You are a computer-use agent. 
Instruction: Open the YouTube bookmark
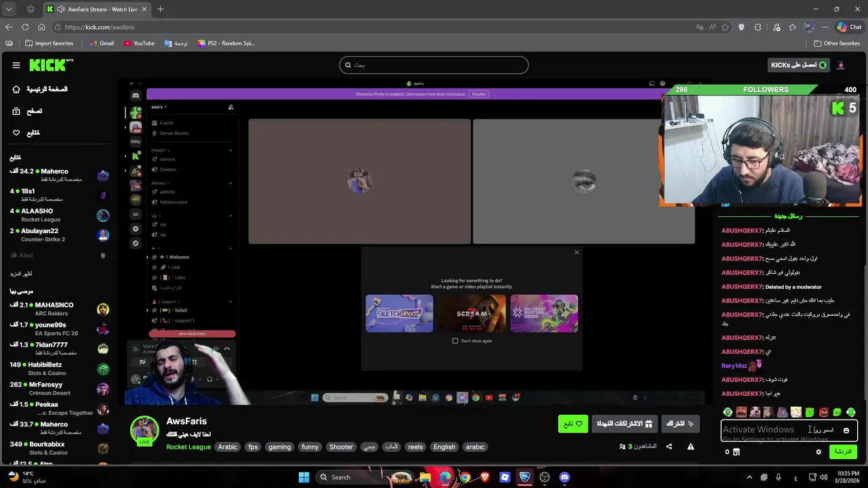[139, 43]
